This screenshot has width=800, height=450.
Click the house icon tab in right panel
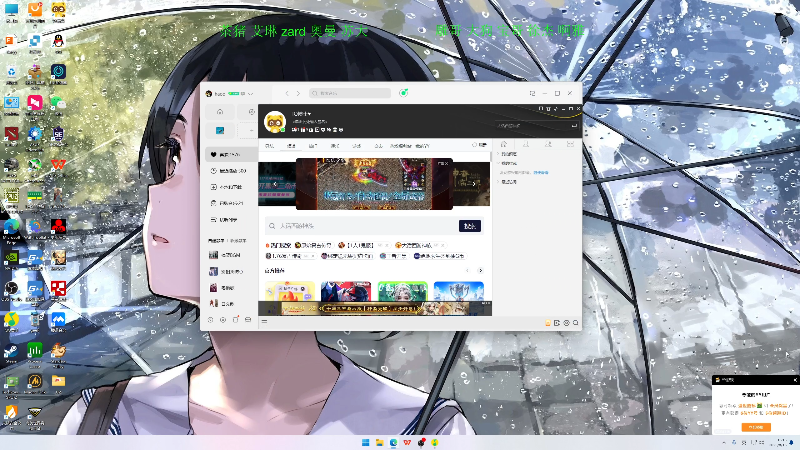504,144
